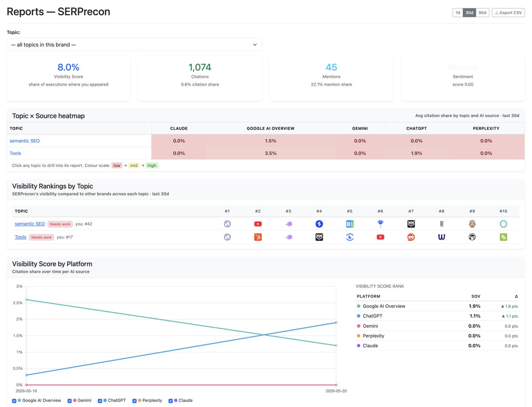
Task: Toggle the Google AI Overview legend checkbox
Action: click(15, 401)
